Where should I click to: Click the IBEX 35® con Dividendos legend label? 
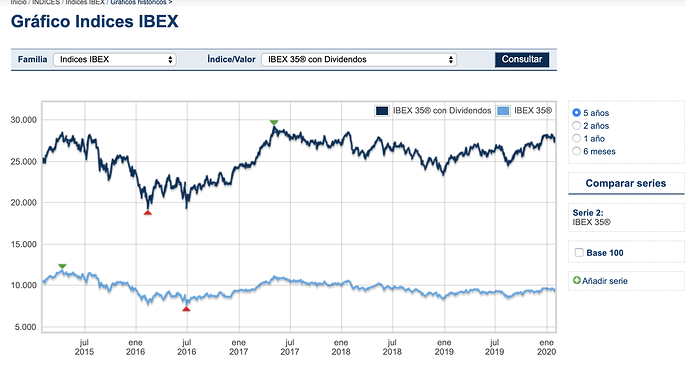pyautogui.click(x=442, y=111)
